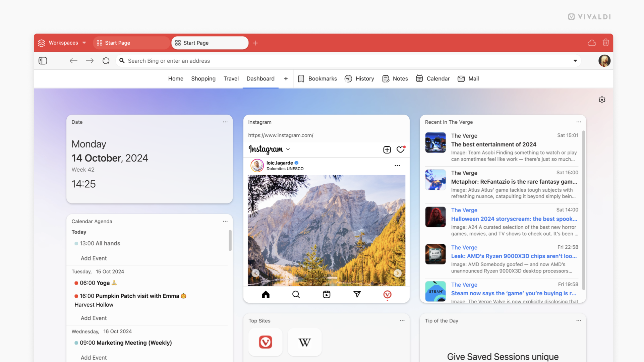The width and height of the screenshot is (644, 362).
Task: Click Add Event under Today's agenda
Action: pos(93,258)
